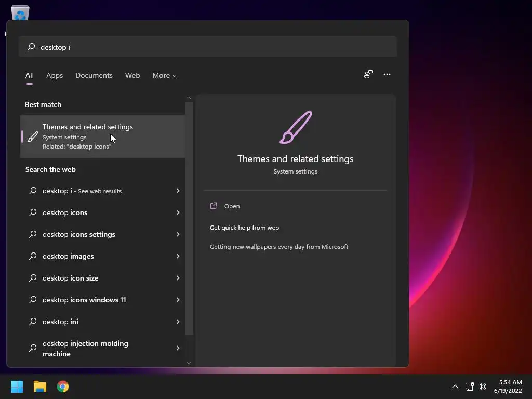532x399 pixels.
Task: Expand the More dropdown filter
Action: tap(165, 75)
